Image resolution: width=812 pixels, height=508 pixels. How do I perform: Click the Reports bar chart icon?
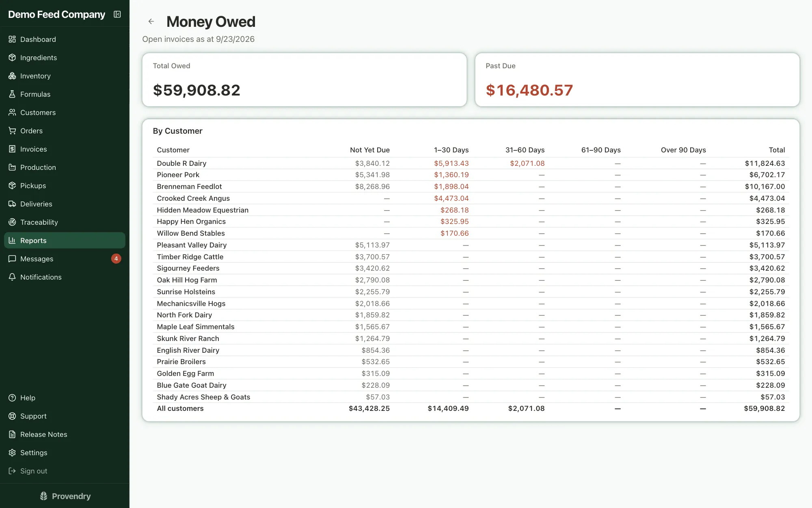pos(12,241)
